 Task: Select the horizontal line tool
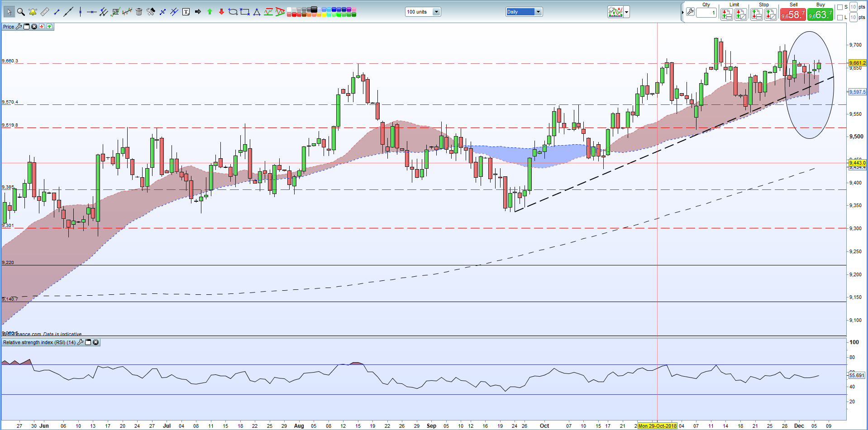[92, 12]
